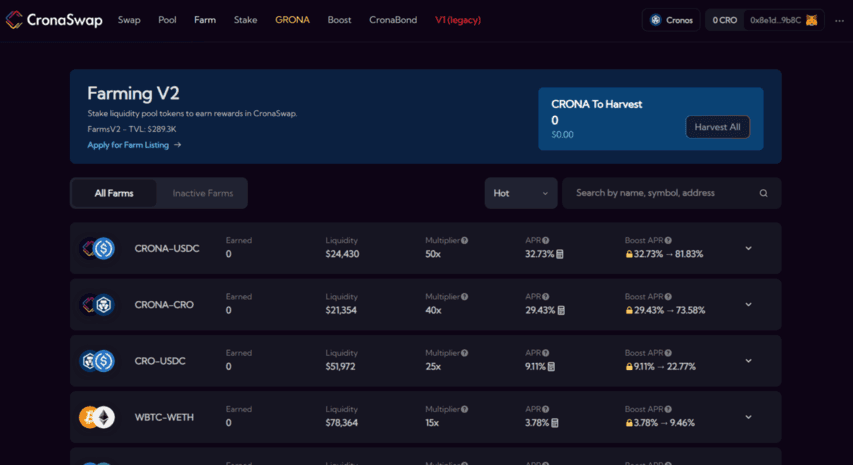Viewport: 853px width, 465px height.
Task: Click the $78,364 liquidity value
Action: point(342,423)
